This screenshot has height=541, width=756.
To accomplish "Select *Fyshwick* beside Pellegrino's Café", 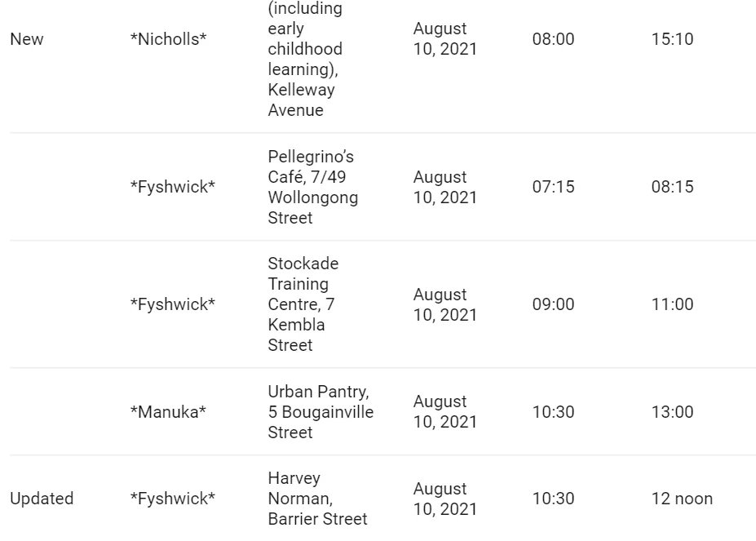I will (173, 187).
